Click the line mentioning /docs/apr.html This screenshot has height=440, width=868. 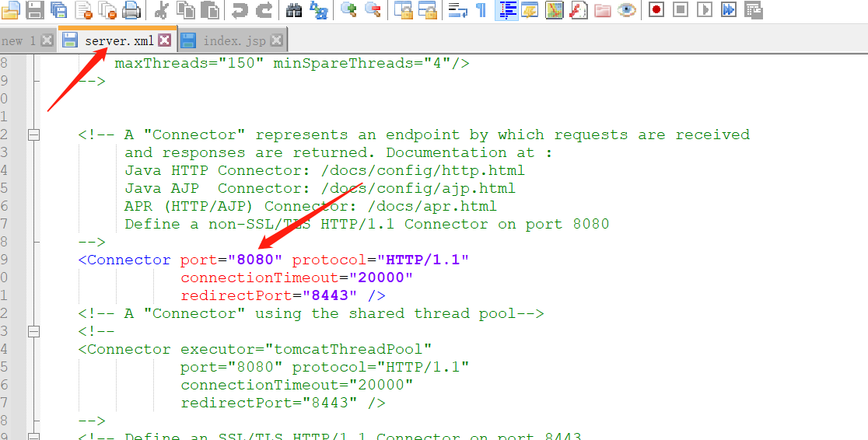310,207
